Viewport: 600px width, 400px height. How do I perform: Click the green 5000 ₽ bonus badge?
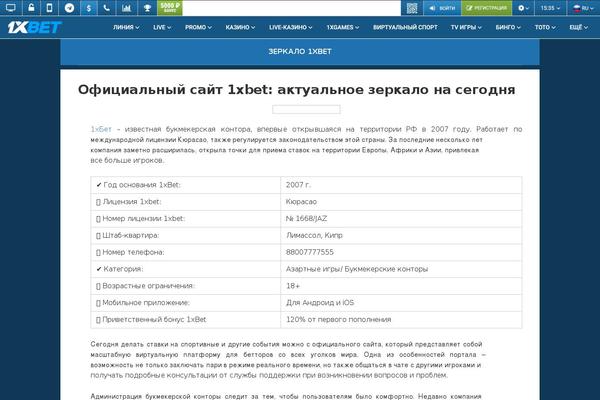(x=170, y=8)
